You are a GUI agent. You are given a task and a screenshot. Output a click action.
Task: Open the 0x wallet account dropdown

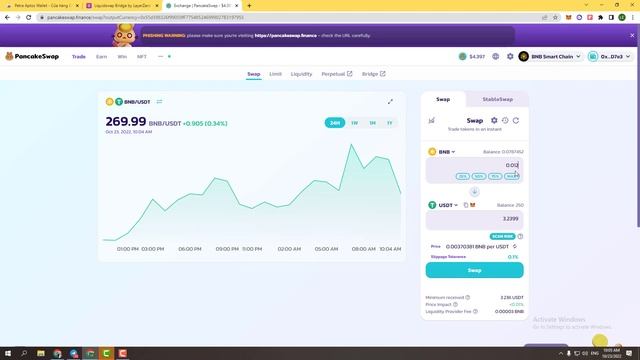[x=610, y=56]
